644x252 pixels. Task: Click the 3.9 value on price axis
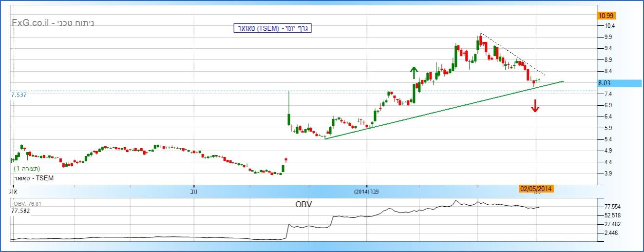[608, 174]
